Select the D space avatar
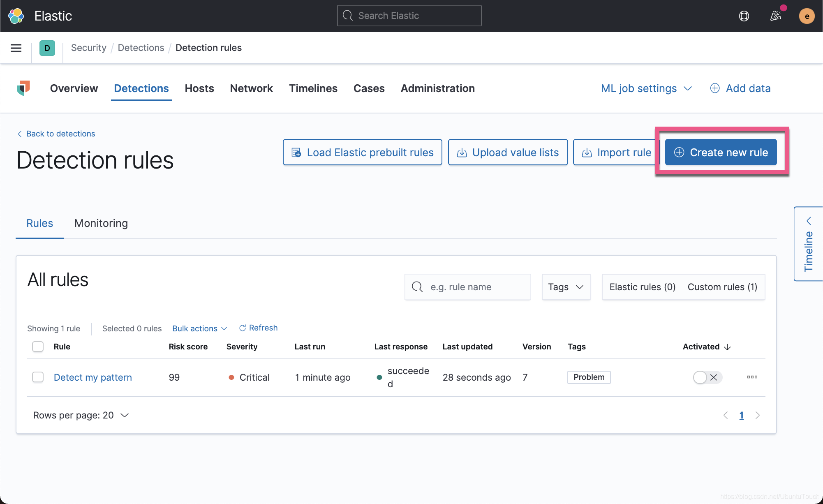The height and width of the screenshot is (504, 823). click(x=47, y=48)
